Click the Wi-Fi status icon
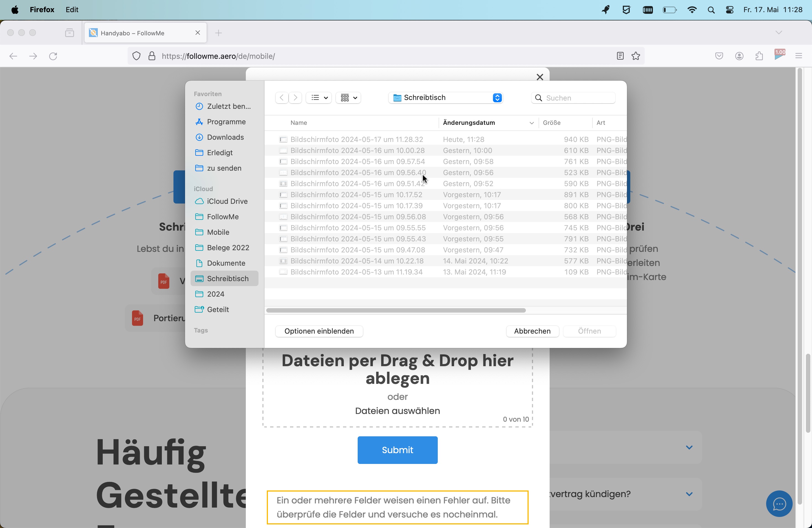This screenshot has width=812, height=528. click(692, 10)
